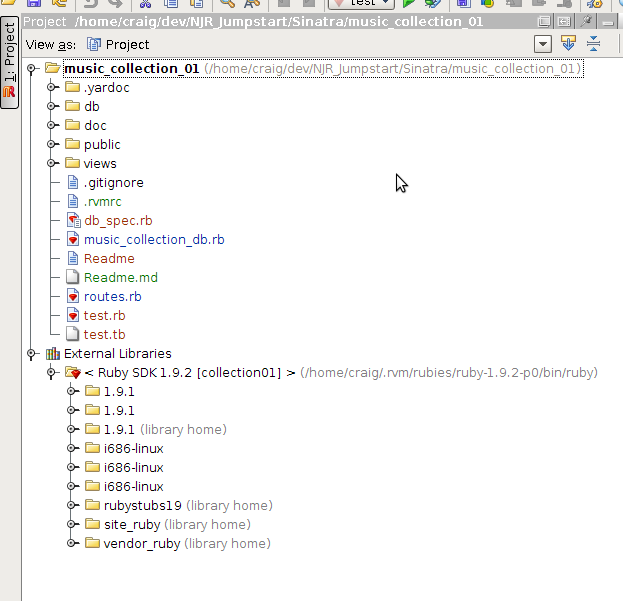Expand the rubystubs19 library folder
623x601 pixels.
pos(71,505)
